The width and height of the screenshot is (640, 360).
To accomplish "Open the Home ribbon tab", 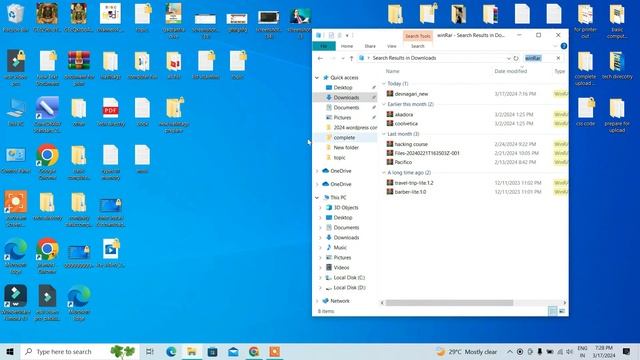I will [347, 46].
